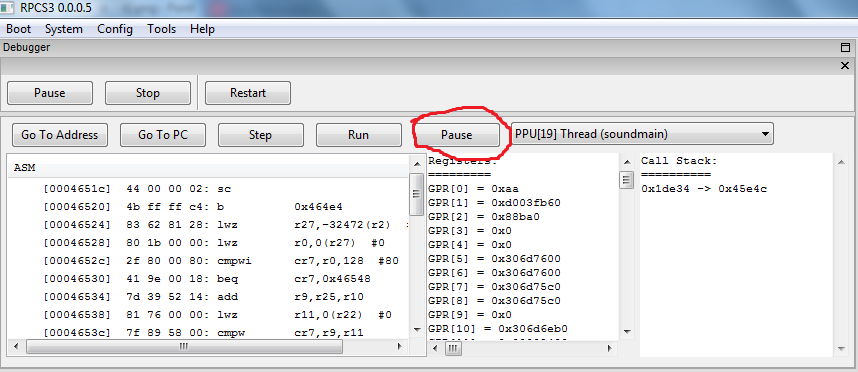Click ASM horizontal scroll-left arrow

pyautogui.click(x=16, y=346)
